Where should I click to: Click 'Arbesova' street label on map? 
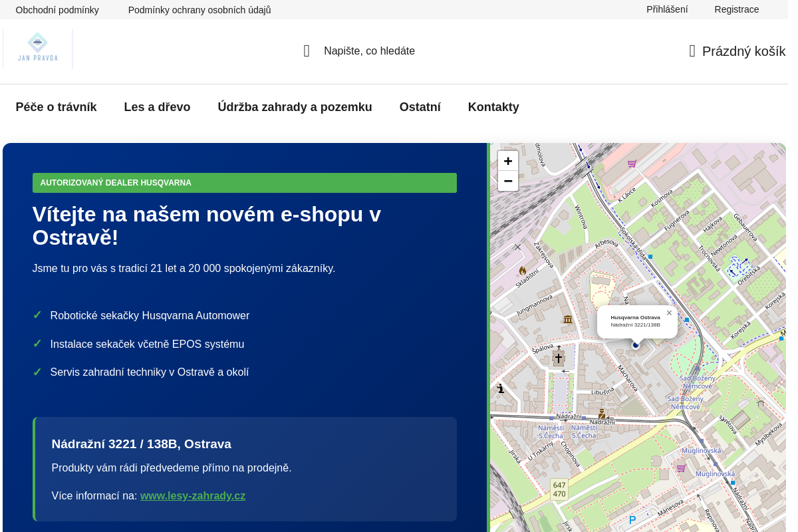606,243
